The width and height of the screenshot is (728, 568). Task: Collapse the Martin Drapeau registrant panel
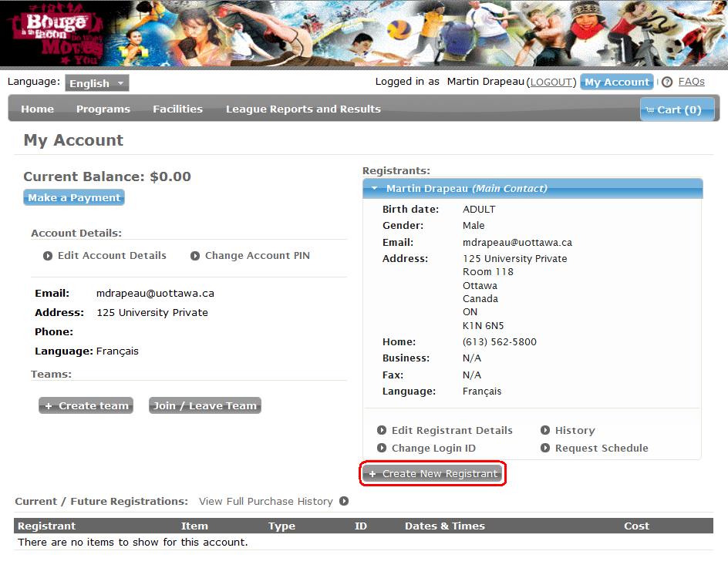click(374, 189)
